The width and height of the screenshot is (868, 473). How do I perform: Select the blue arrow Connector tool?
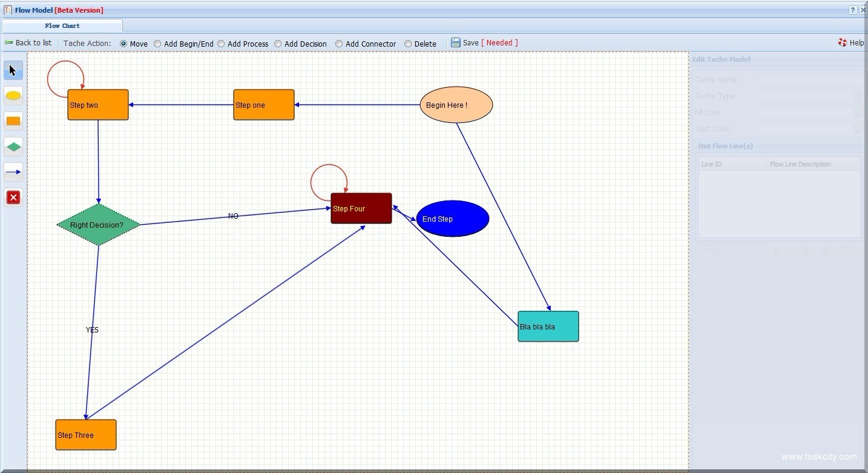[x=13, y=172]
